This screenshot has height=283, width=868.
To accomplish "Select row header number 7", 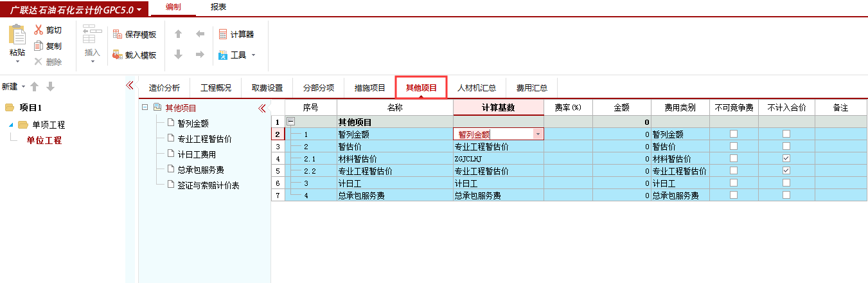I will click(278, 195).
